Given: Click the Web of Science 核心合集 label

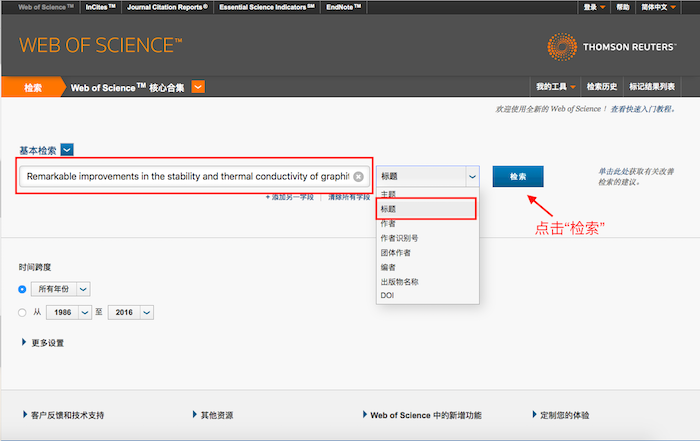Looking at the screenshot, I should 127,87.
